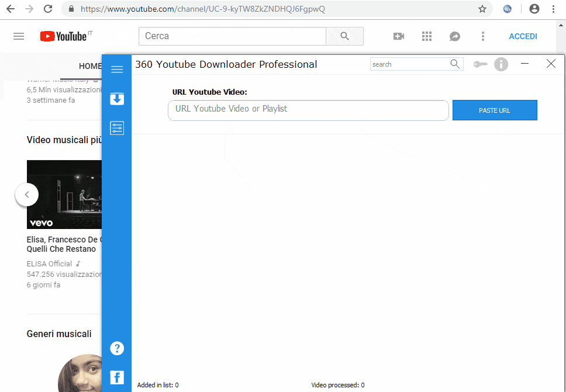
Task: Bookmark this page with the star icon
Action: 482,9
